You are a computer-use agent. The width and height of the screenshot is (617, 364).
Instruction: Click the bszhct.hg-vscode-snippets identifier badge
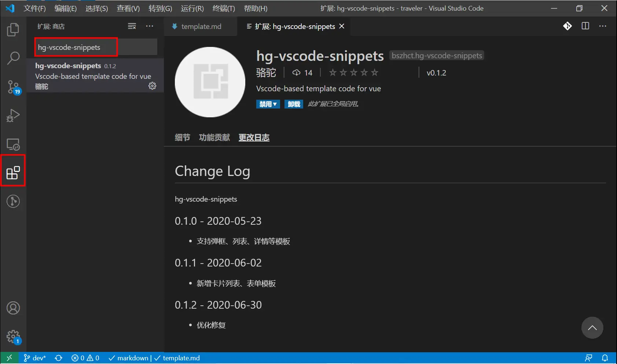click(437, 55)
